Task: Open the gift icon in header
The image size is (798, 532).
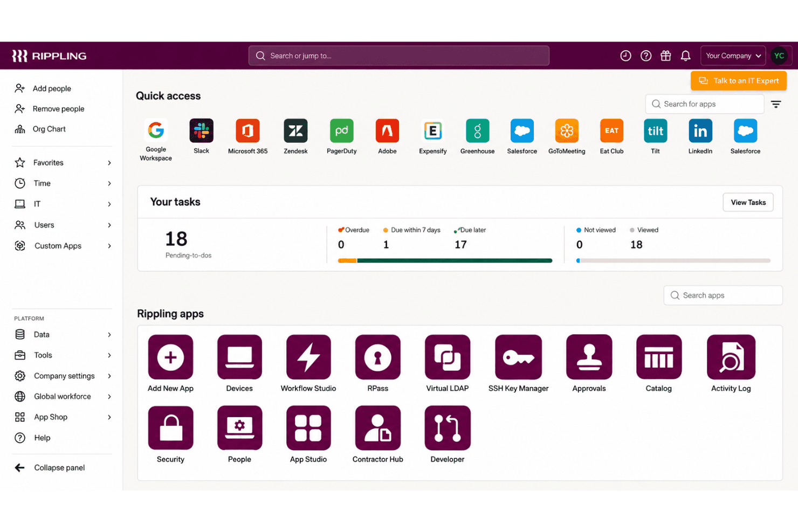Action: click(x=666, y=56)
